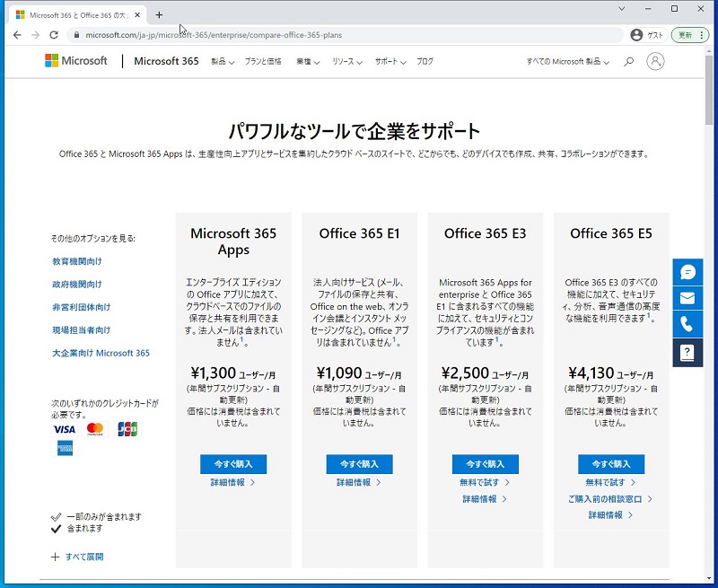Open the 教育機関向け link
Screen dimensions: 718x588
point(77,261)
